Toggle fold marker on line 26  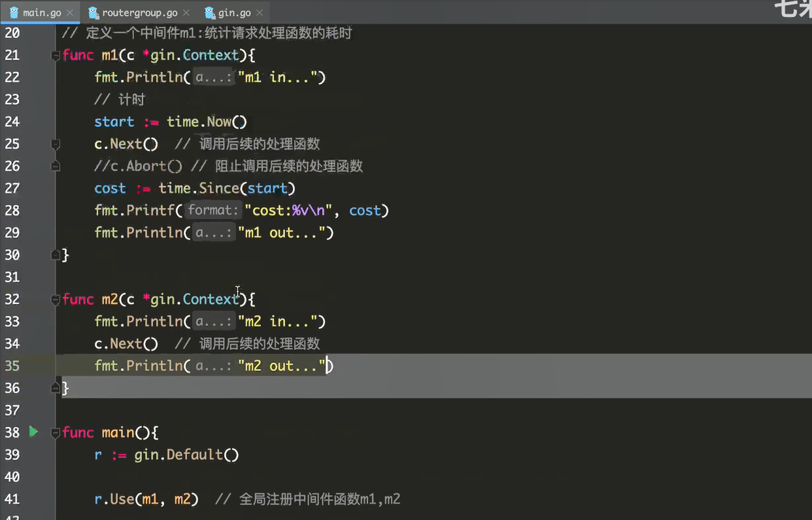56,166
